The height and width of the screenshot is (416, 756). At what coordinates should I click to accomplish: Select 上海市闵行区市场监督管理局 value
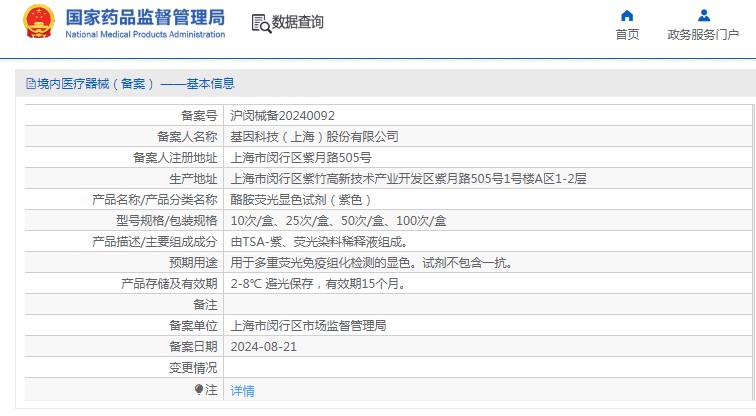309,326
